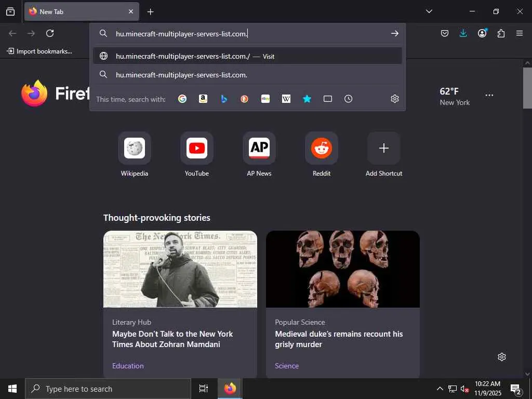
Task: Open the weather options three-dot menu
Action: [x=489, y=96]
